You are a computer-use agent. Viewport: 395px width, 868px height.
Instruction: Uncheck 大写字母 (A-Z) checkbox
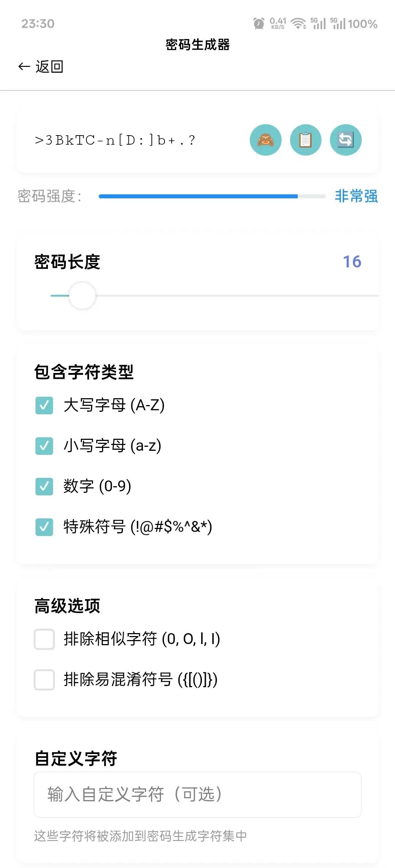coord(44,406)
